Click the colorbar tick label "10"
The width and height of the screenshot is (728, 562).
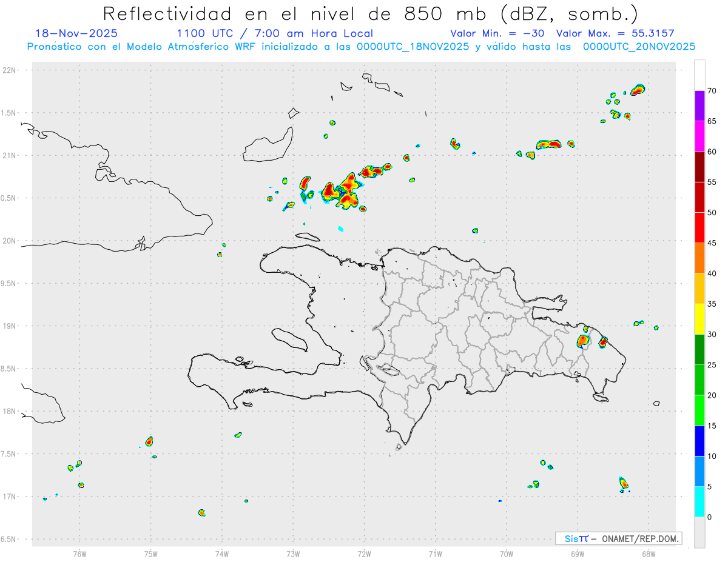tap(712, 456)
